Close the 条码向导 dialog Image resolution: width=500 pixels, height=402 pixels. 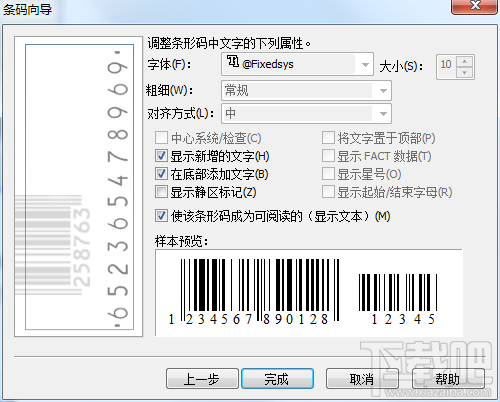pyautogui.click(x=474, y=6)
